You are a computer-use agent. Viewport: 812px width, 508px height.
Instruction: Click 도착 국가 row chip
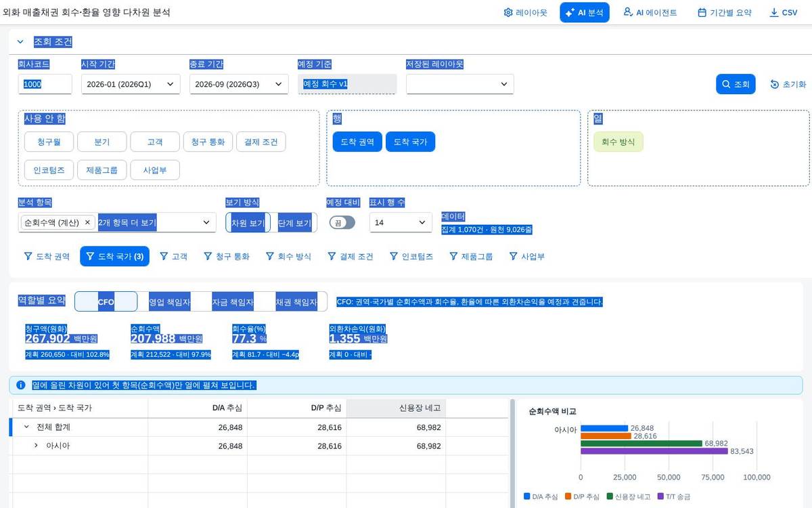click(x=410, y=142)
